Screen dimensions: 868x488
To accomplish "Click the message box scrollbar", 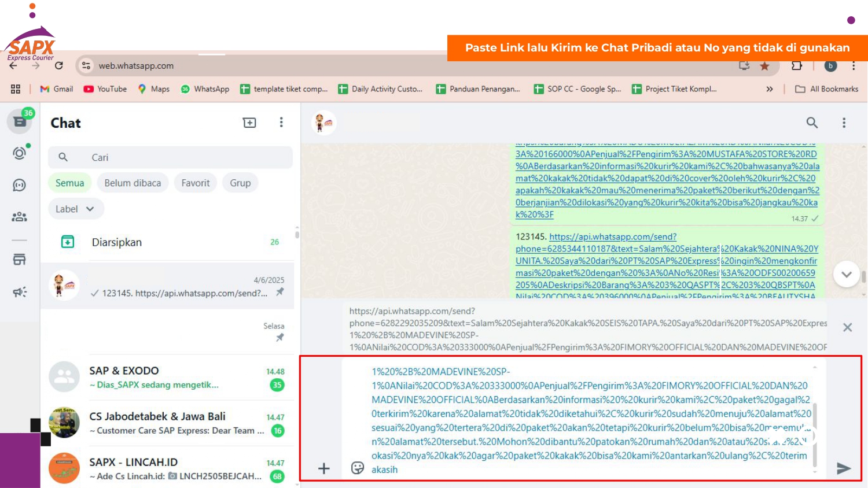I will tap(815, 435).
